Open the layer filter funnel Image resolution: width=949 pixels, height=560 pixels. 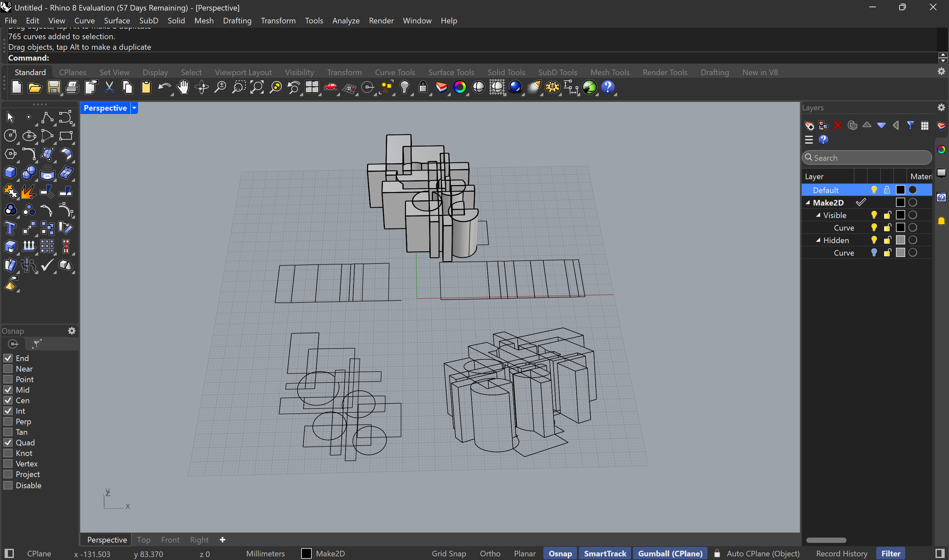tap(910, 125)
